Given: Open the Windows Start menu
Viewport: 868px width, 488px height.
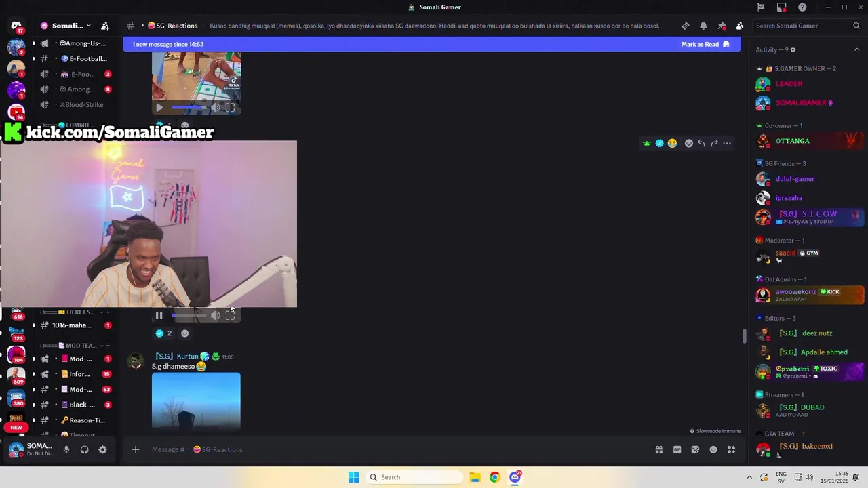Looking at the screenshot, I should (x=353, y=477).
